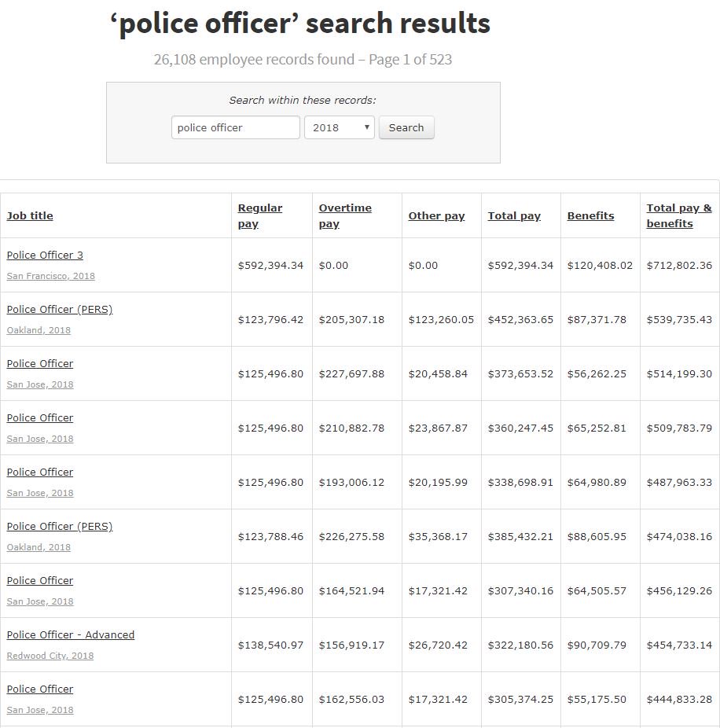Open Police Officer - Advanced record

pos(71,634)
